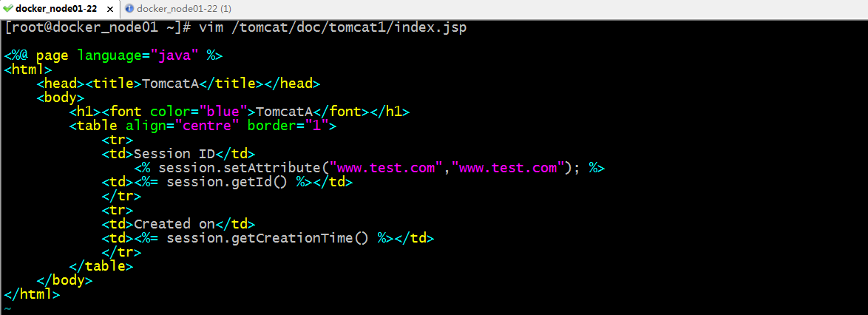Click the "<td>Created on</td>" line
The width and height of the screenshot is (868, 315).
pyautogui.click(x=179, y=225)
